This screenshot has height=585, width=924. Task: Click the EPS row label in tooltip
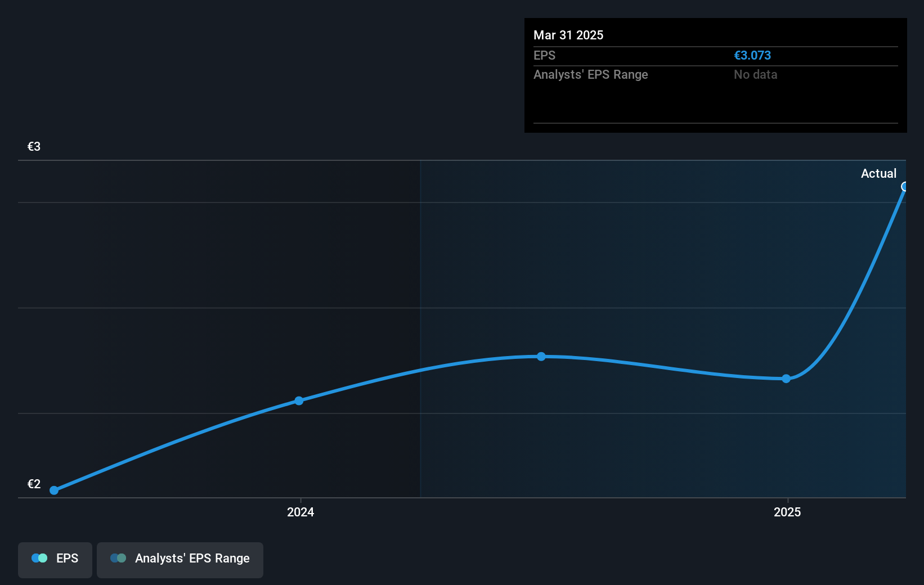(x=544, y=55)
